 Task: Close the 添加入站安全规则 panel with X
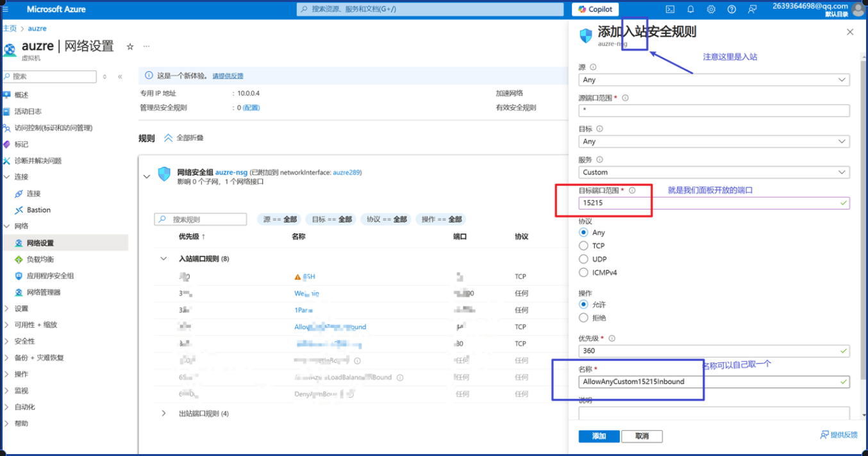pyautogui.click(x=850, y=32)
